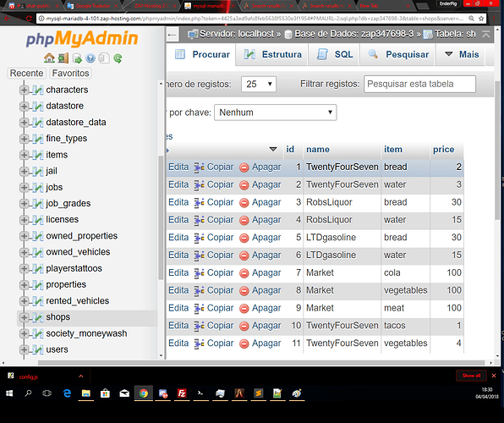Screen dimensions: 504x423
Task: Expand the licenses tree node
Action: tap(24, 220)
